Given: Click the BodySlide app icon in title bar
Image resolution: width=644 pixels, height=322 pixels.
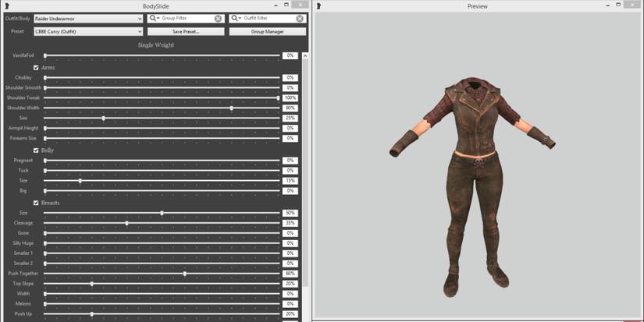Looking at the screenshot, I should click(x=7, y=5).
